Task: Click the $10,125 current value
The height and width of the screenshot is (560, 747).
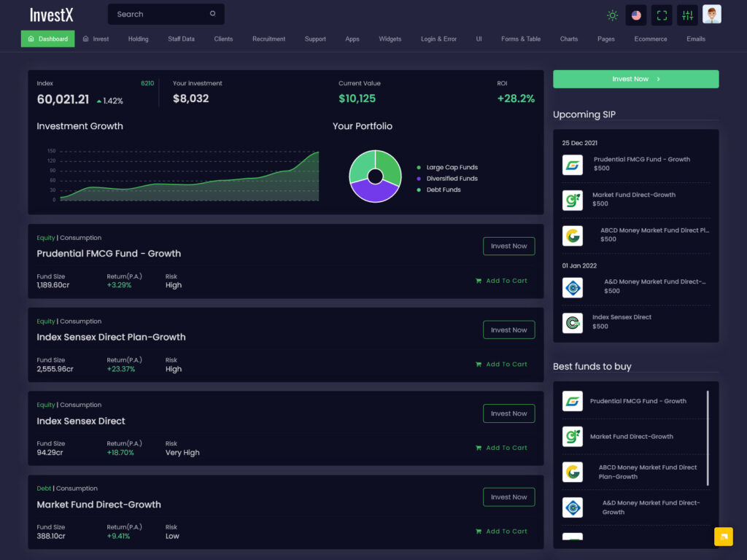Action: [x=357, y=98]
